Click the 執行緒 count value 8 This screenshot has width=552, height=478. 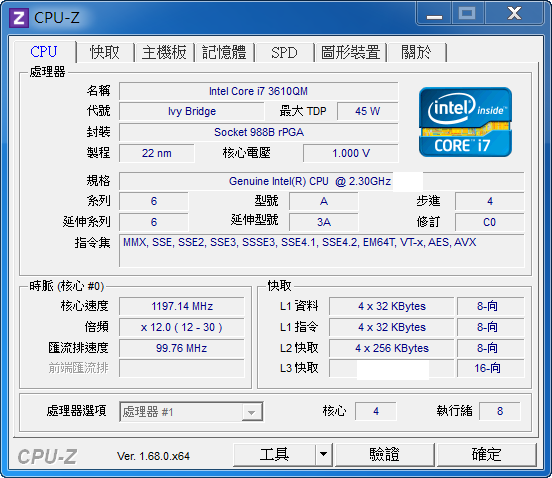click(500, 411)
